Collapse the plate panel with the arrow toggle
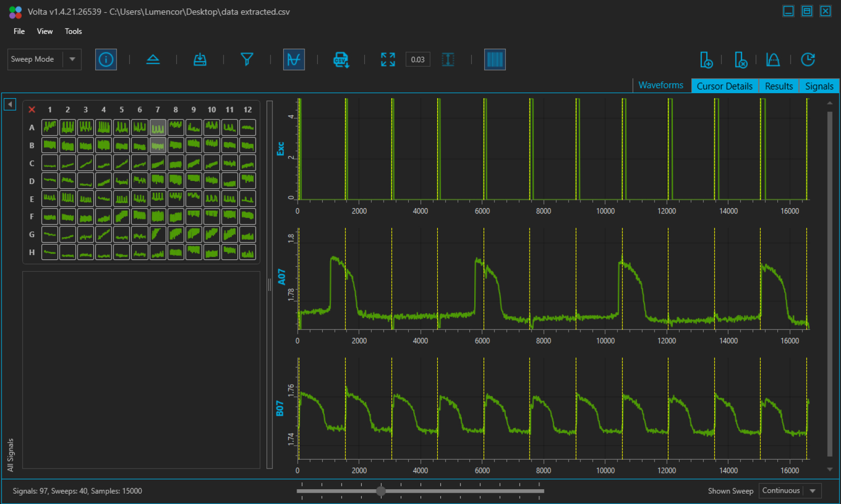The image size is (841, 504). 9,104
